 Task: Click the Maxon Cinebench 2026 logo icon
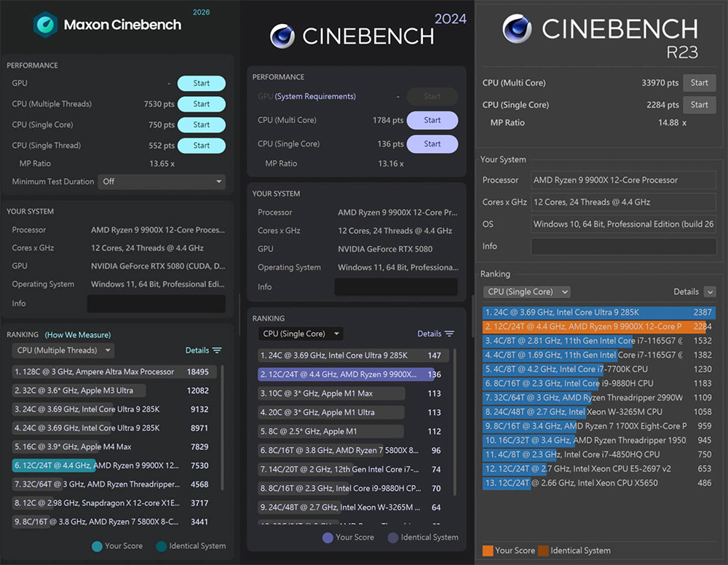pyautogui.click(x=45, y=25)
